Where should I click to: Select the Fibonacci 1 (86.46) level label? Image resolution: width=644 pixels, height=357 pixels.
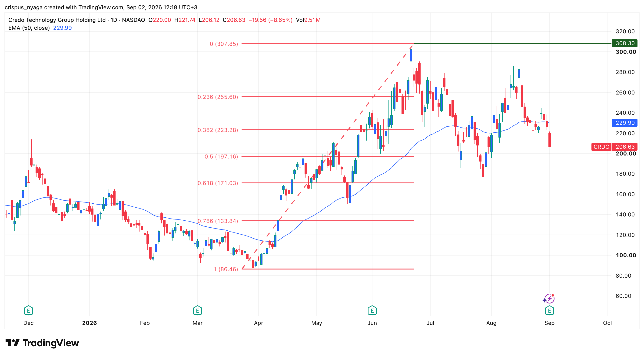point(226,269)
